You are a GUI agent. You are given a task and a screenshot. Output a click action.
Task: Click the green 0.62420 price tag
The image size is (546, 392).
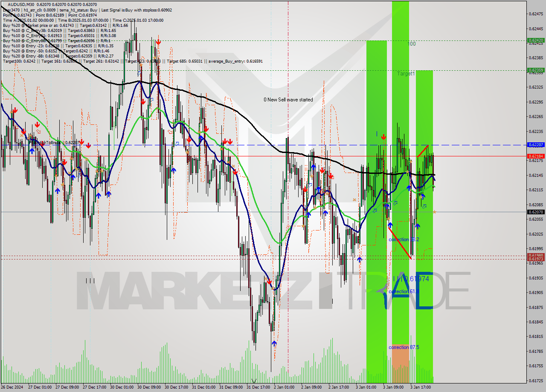click(536, 41)
